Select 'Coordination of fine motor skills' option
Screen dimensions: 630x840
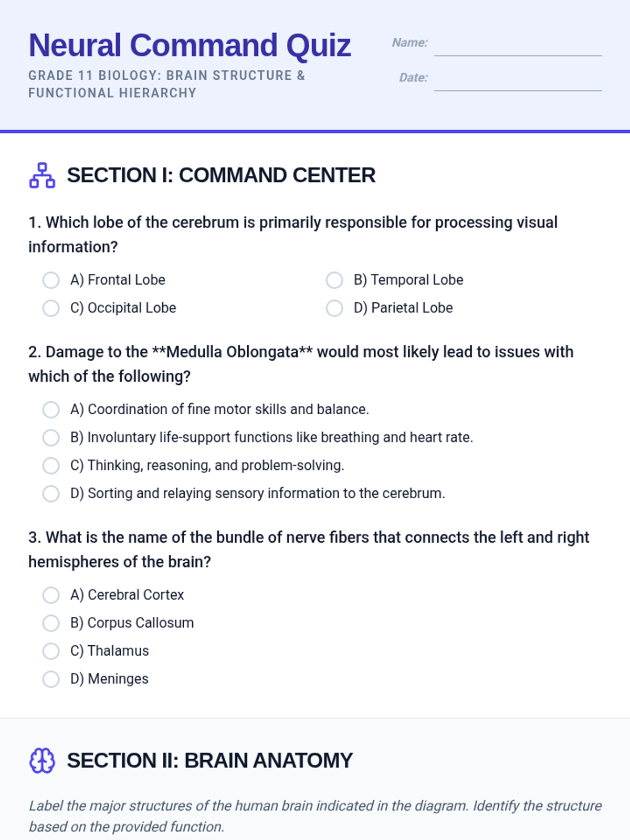point(51,409)
